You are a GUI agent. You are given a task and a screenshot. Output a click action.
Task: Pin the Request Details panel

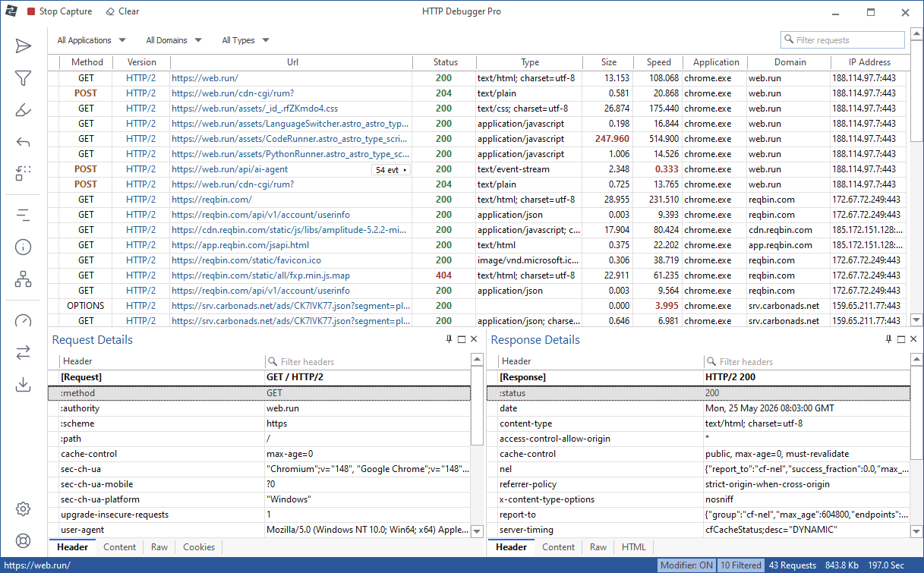click(449, 340)
